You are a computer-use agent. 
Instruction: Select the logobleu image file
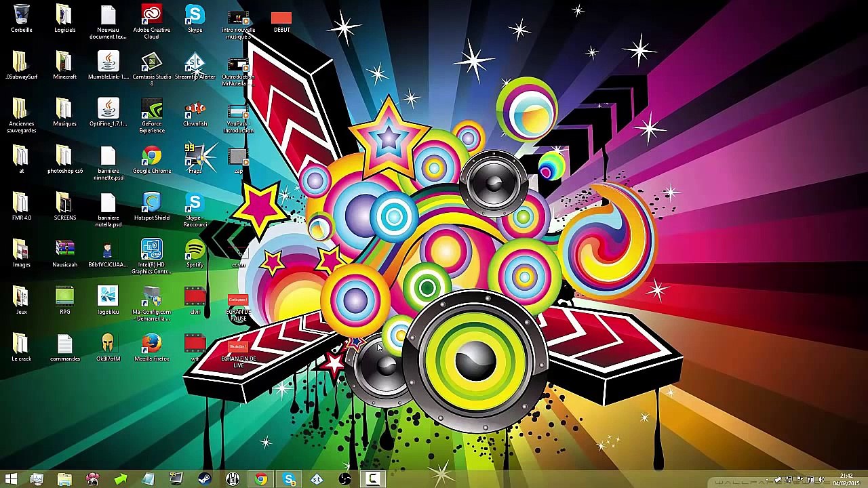[108, 300]
